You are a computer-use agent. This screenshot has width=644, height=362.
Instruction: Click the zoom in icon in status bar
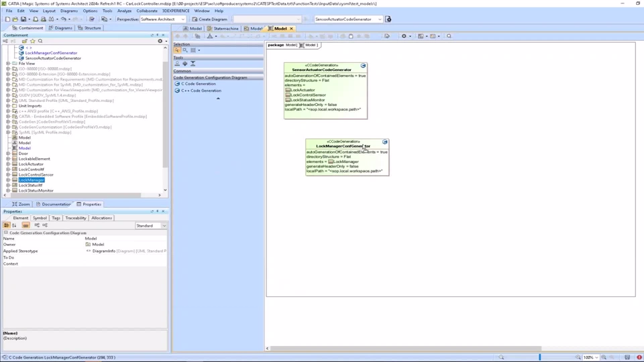(x=578, y=357)
